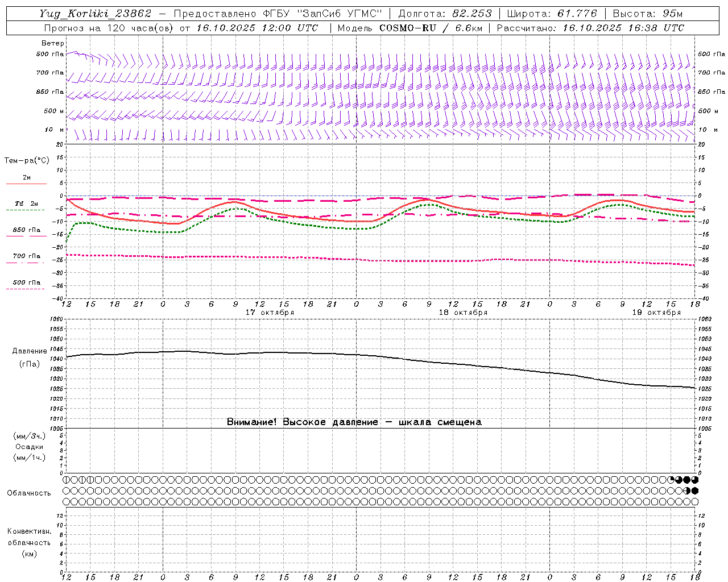Click the solid line sample under 2м legend
The image size is (728, 582).
[26, 184]
